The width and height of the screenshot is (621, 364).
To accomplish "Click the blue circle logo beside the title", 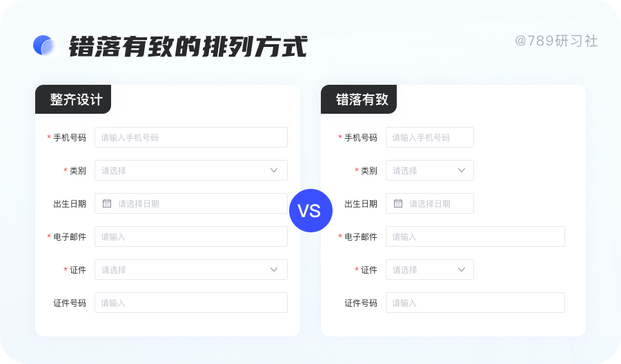I will point(43,45).
